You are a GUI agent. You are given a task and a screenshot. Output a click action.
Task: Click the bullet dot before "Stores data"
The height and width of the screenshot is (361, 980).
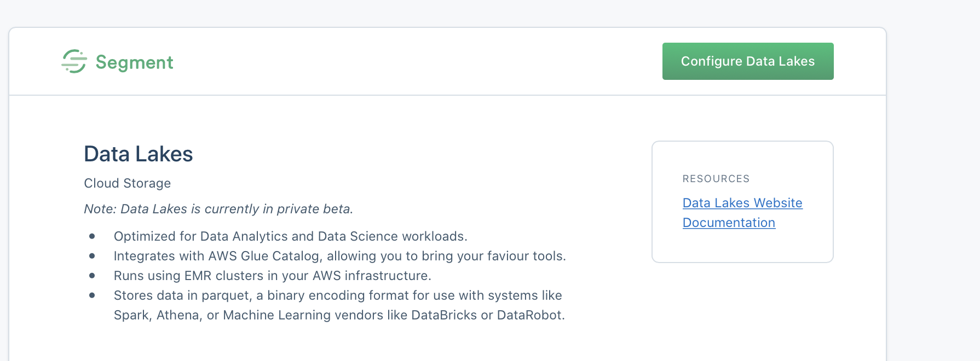(92, 295)
